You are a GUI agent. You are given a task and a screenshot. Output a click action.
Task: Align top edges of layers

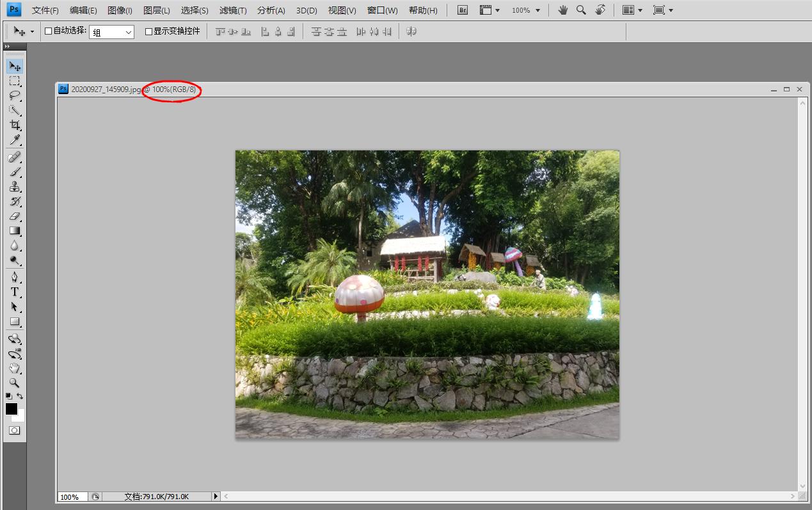point(221,31)
